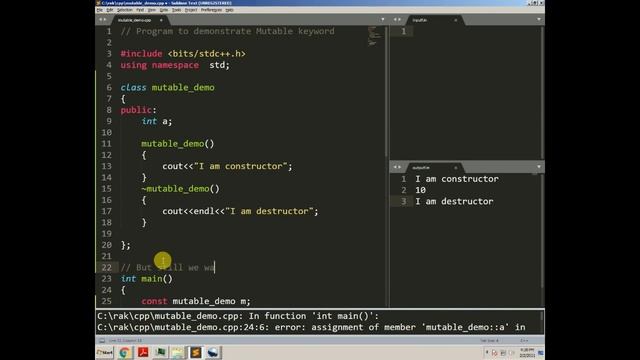Open the Goto menu
This screenshot has height=360, width=640.
pyautogui.click(x=164, y=10)
